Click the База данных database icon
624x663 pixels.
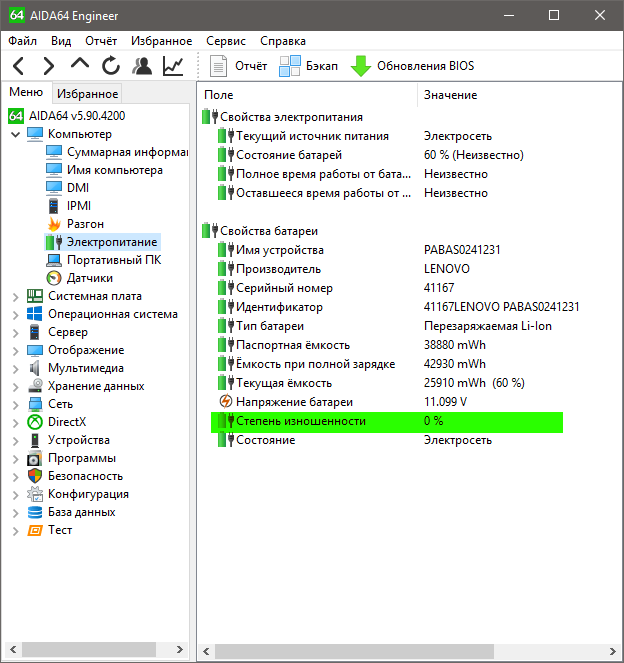pos(35,512)
